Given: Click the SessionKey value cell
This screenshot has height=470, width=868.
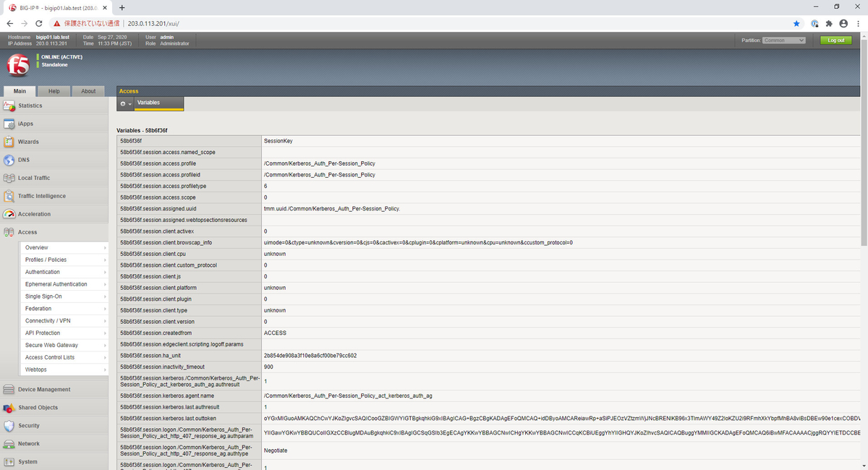Looking at the screenshot, I should pos(561,141).
